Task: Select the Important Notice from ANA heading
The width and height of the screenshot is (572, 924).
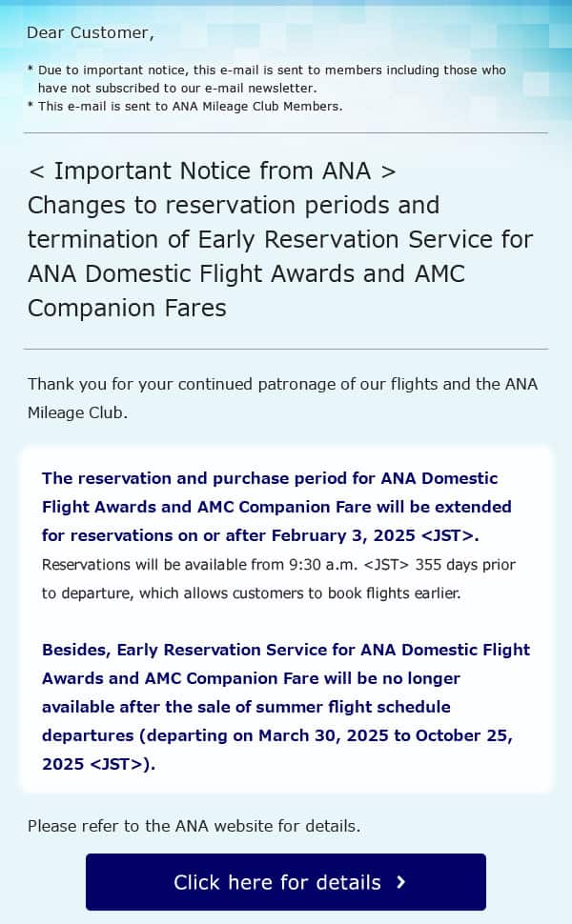Action: point(213,171)
